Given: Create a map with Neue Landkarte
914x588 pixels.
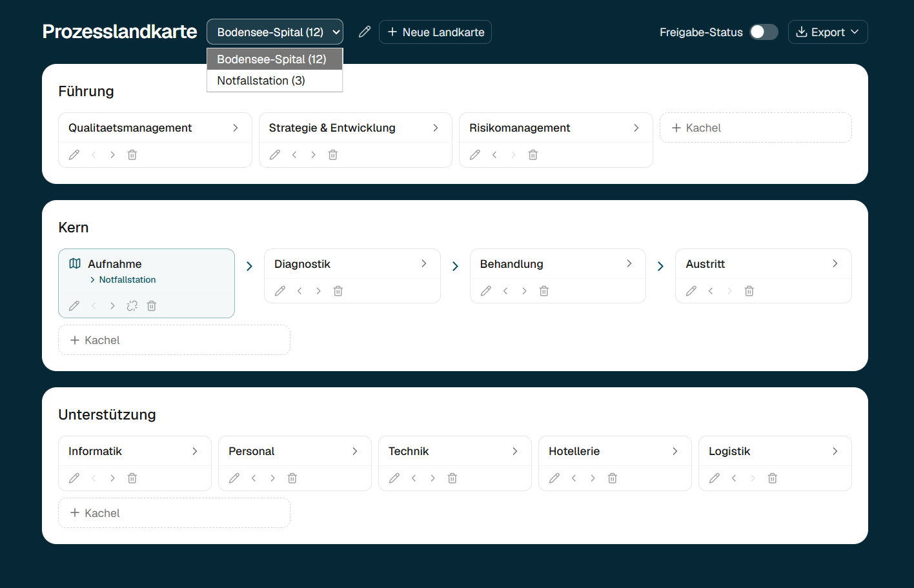Looking at the screenshot, I should (x=435, y=32).
